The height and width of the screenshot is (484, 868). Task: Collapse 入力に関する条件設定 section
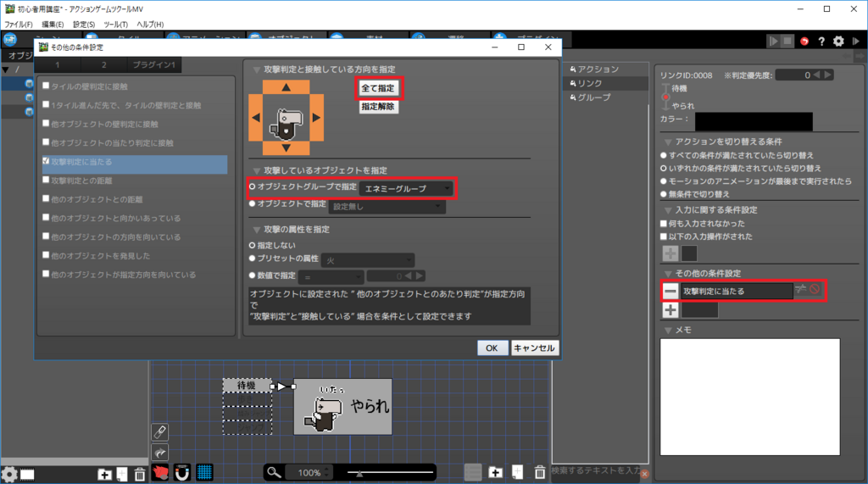(668, 210)
